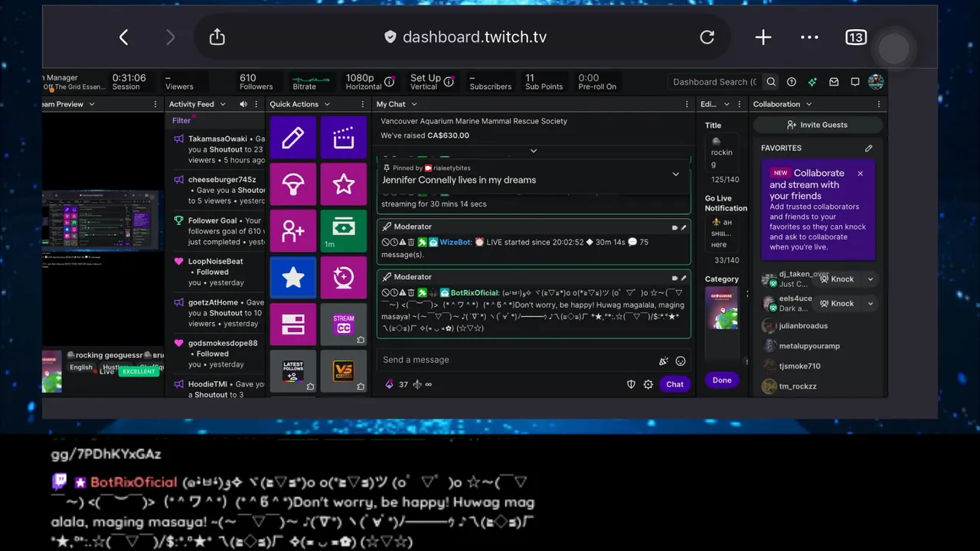
Task: Click the pencil Edit Stream Info quick action
Action: pyautogui.click(x=292, y=138)
